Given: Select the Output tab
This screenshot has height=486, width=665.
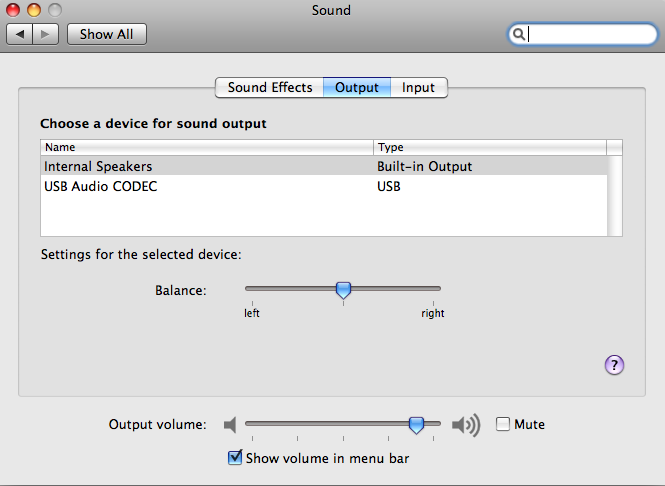Looking at the screenshot, I should pos(357,87).
